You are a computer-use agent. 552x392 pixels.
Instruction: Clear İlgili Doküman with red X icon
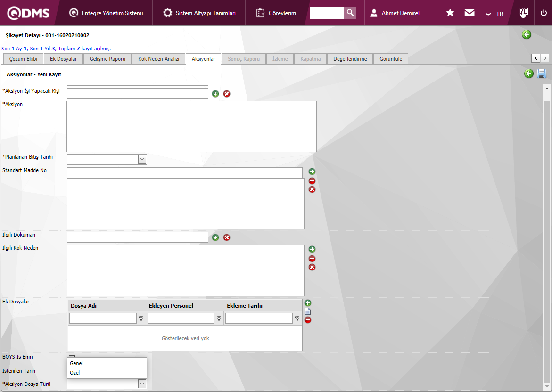point(227,237)
